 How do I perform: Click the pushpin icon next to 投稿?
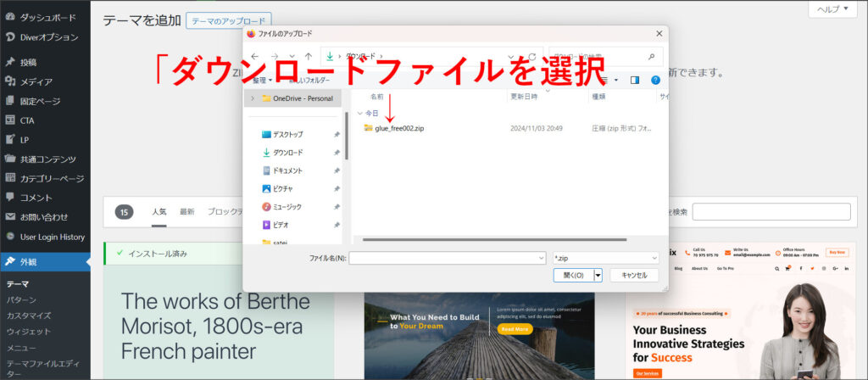[10, 62]
